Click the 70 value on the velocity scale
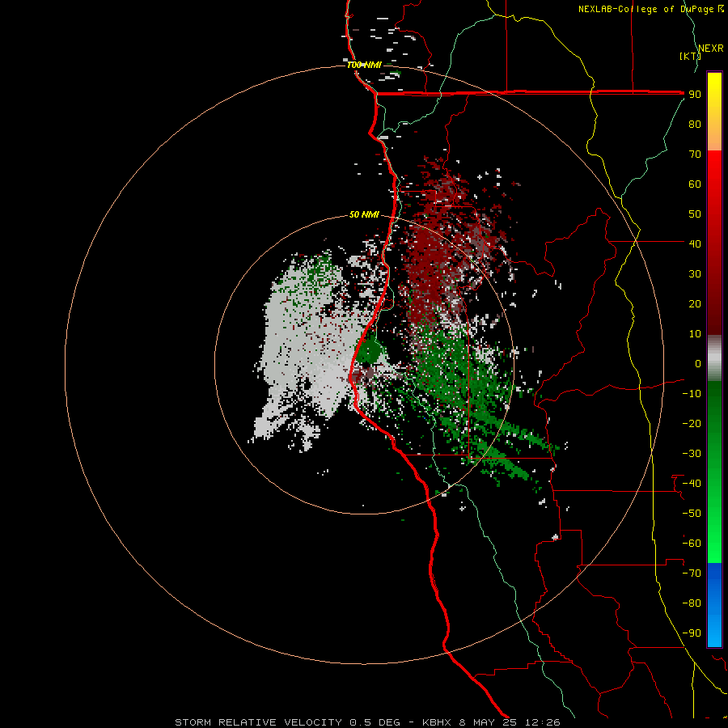The image size is (728, 728). [x=695, y=154]
